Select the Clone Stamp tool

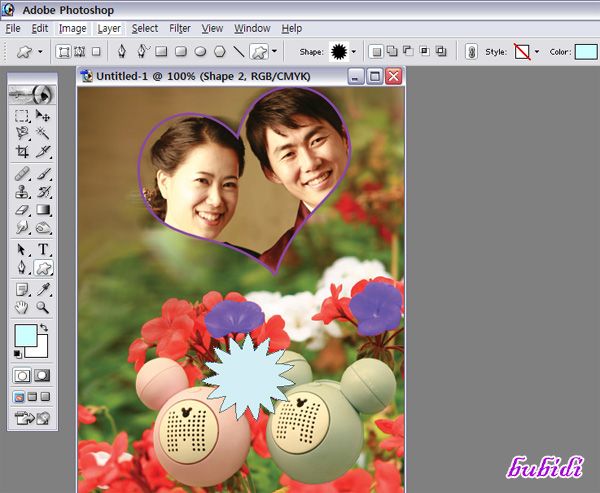point(22,191)
